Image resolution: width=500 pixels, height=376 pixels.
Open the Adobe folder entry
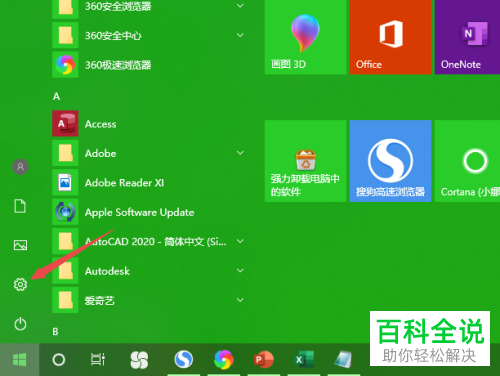[150, 153]
